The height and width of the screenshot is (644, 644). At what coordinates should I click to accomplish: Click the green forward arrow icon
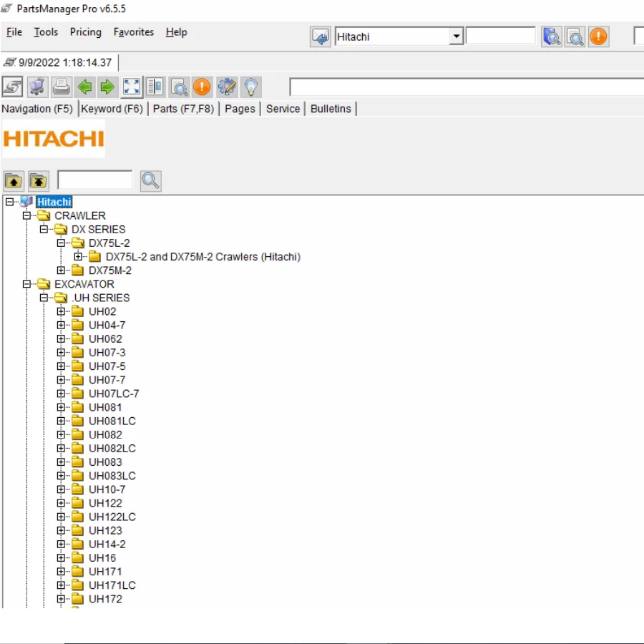[106, 87]
